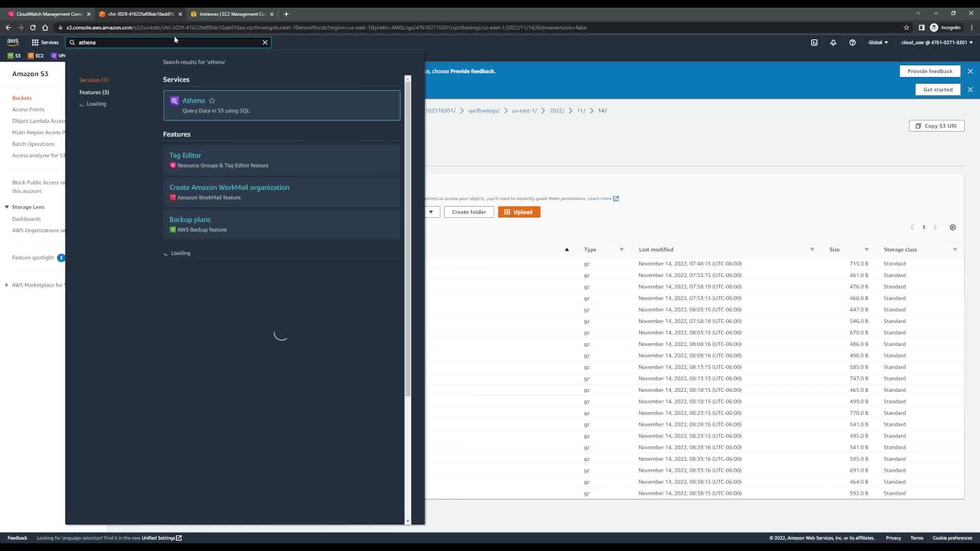Viewport: 980px width, 551px height.
Task: Expand the Global region dropdown
Action: (x=878, y=42)
